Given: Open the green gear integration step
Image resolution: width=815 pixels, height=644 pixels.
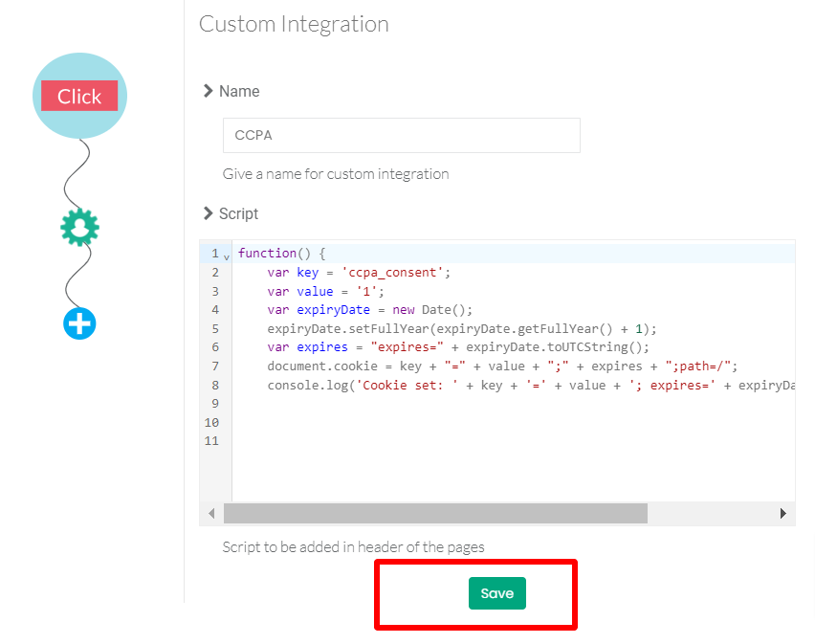Looking at the screenshot, I should pos(79,227).
